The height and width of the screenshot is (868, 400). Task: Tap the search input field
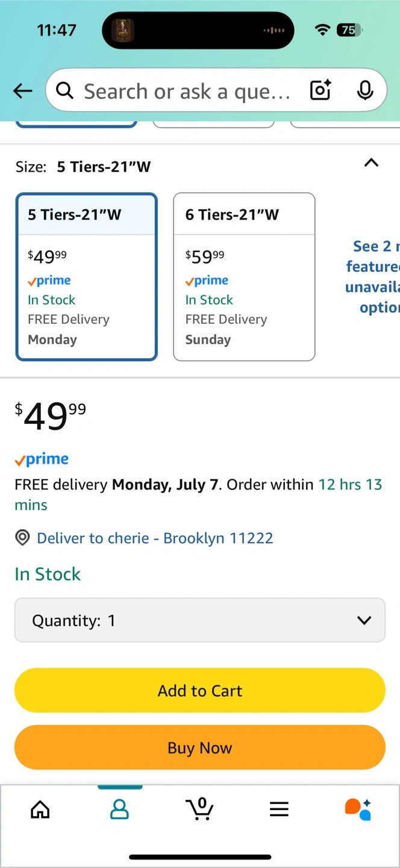187,91
